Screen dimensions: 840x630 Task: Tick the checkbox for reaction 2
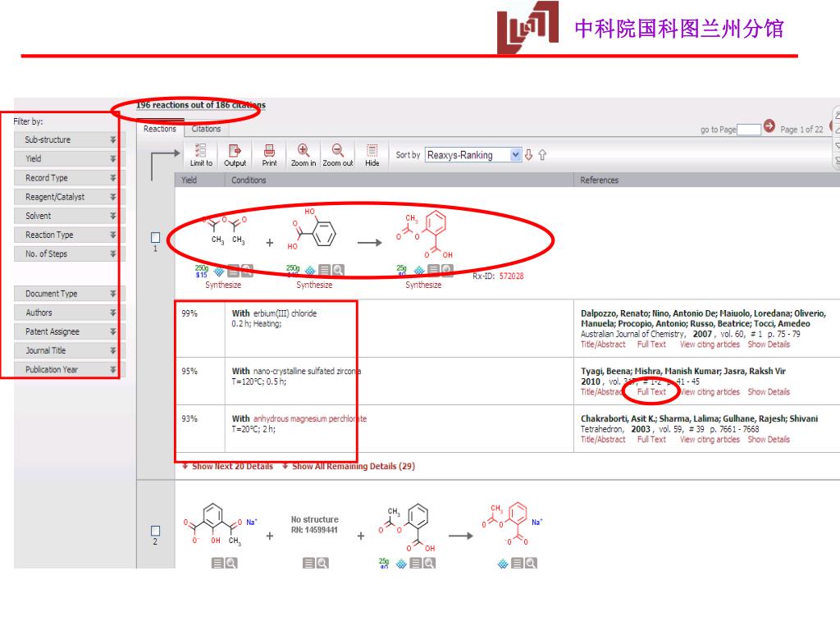click(x=155, y=531)
